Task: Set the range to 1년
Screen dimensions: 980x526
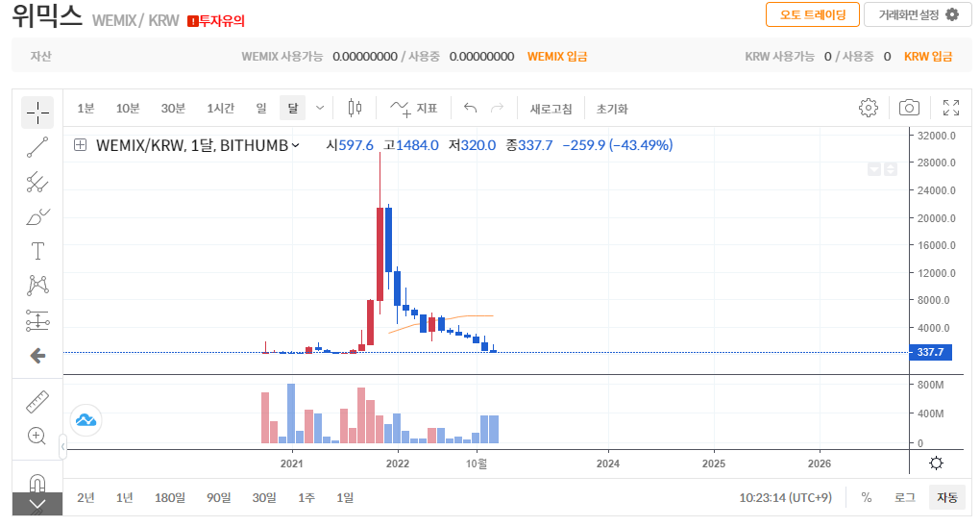Action: click(124, 498)
